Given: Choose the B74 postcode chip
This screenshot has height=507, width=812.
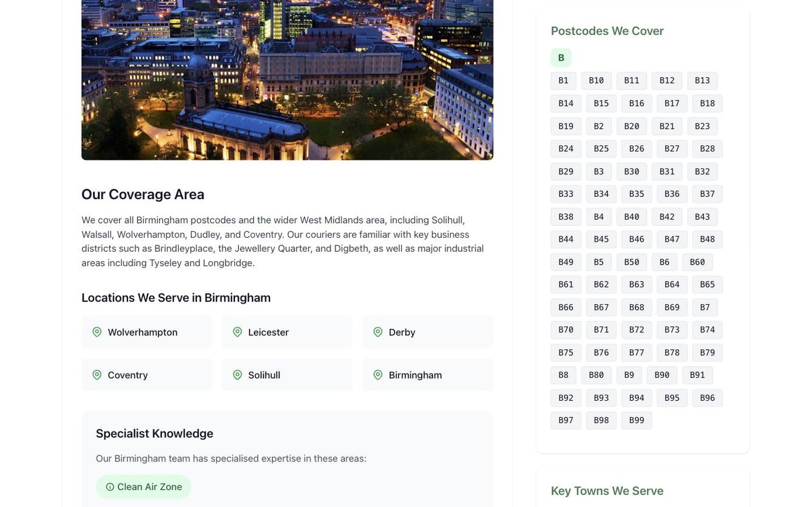Looking at the screenshot, I should click(707, 329).
